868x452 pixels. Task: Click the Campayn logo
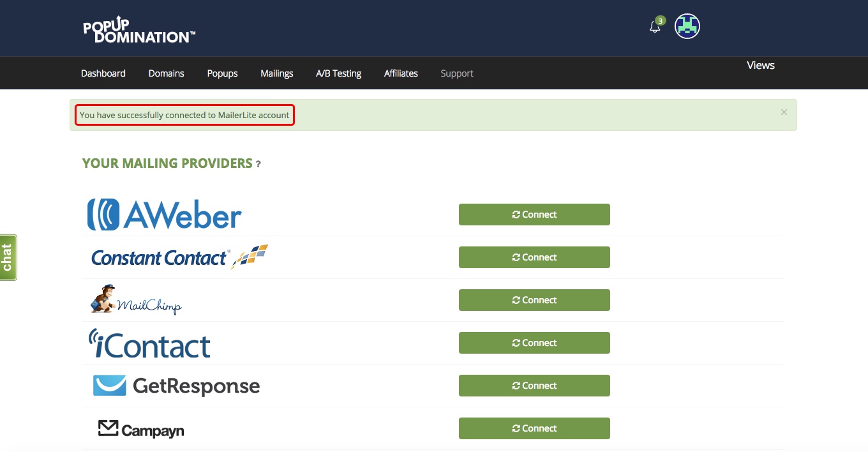click(141, 429)
